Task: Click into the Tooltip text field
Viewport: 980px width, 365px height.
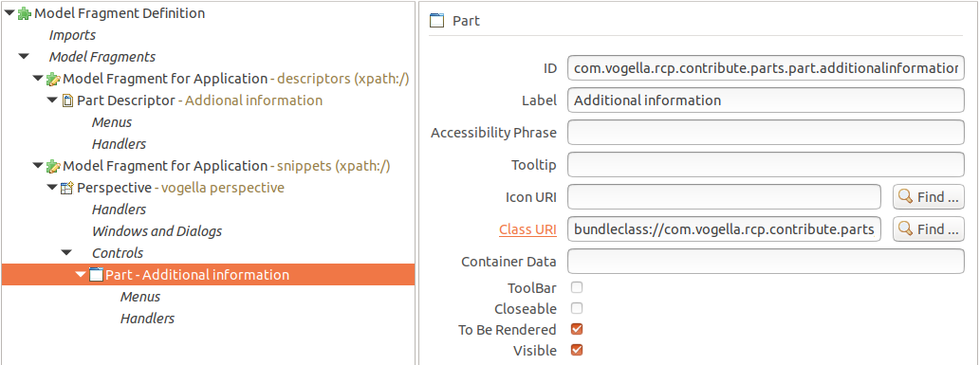Action: coord(766,164)
